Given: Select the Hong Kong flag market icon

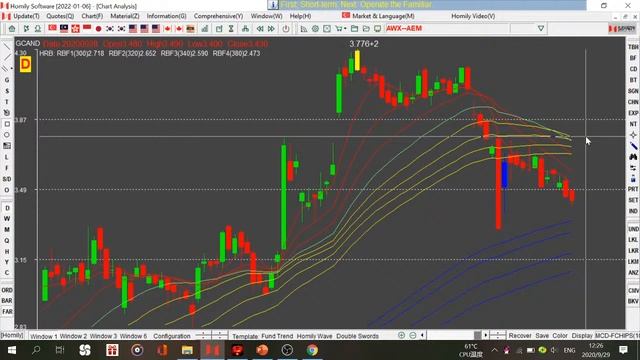Looking at the screenshot, I should (75, 29).
